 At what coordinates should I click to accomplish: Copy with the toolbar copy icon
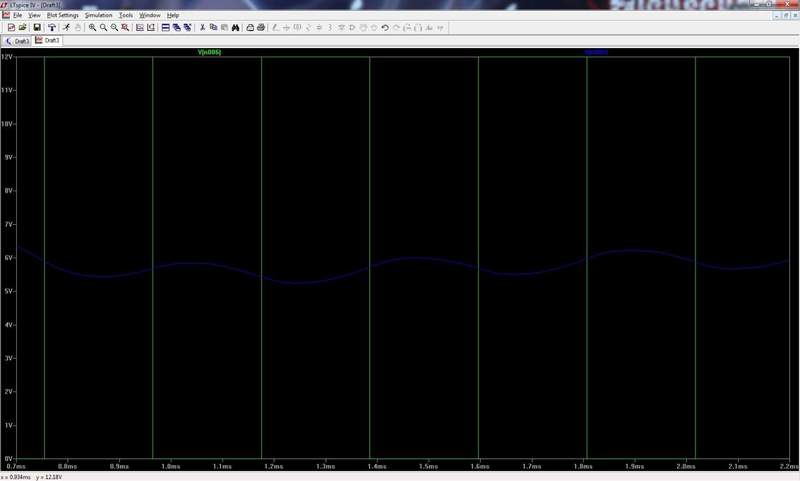pos(213,28)
